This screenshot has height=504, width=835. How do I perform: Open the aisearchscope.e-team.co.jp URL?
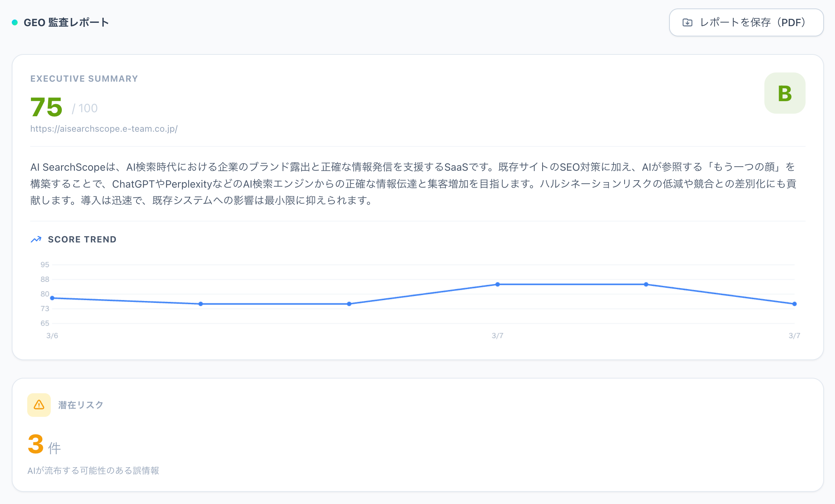[104, 129]
